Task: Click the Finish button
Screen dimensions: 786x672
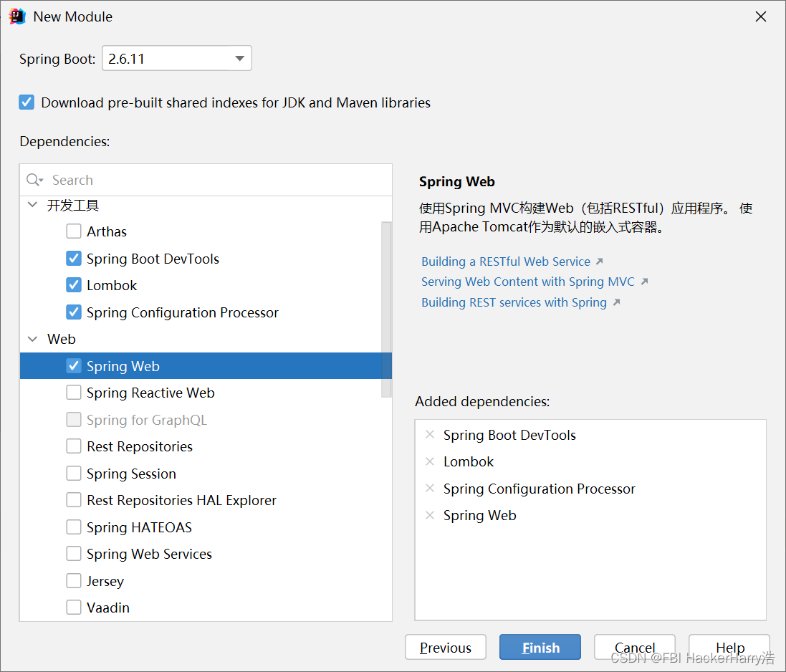Action: (540, 648)
